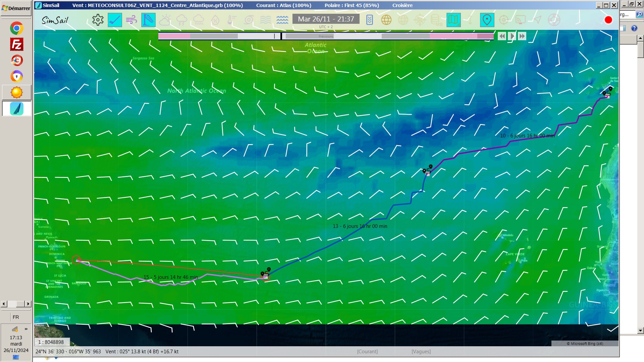This screenshot has width=644, height=362.
Task: Select the waypoint marker at route start
Action: tap(607, 93)
